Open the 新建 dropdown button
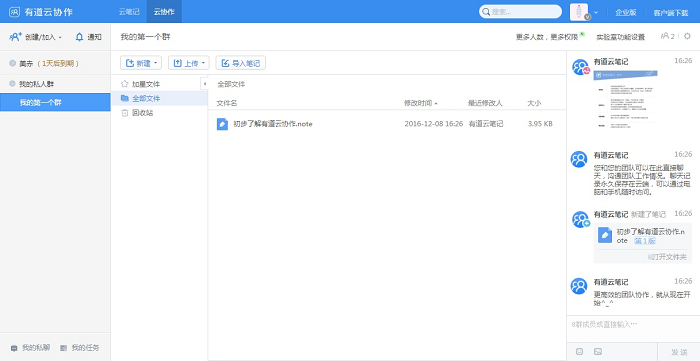 tap(141, 63)
